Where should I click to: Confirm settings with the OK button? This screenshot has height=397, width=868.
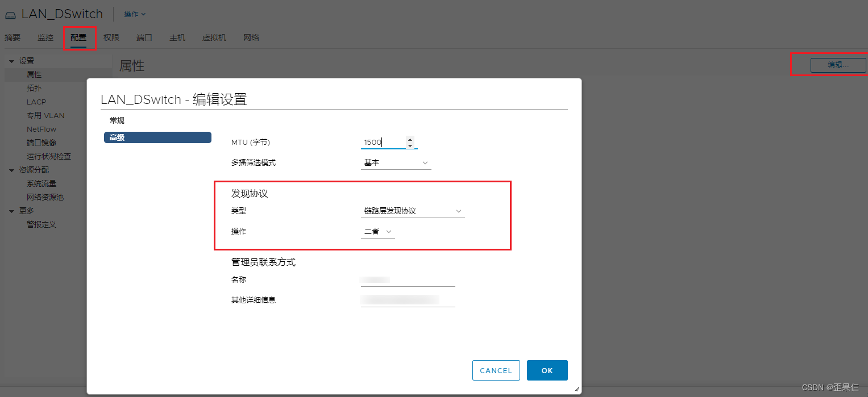tap(547, 370)
